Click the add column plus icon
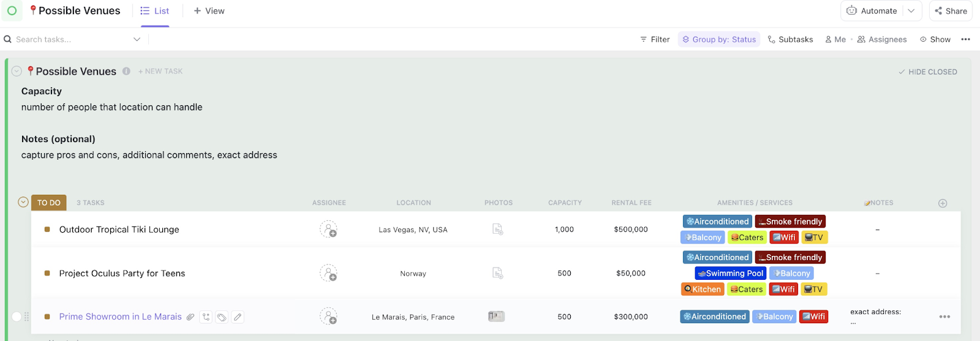This screenshot has height=341, width=980. [943, 203]
